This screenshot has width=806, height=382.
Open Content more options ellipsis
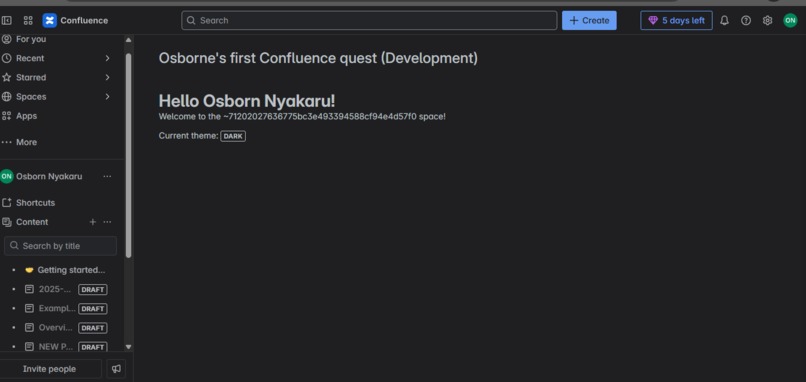[x=107, y=222]
